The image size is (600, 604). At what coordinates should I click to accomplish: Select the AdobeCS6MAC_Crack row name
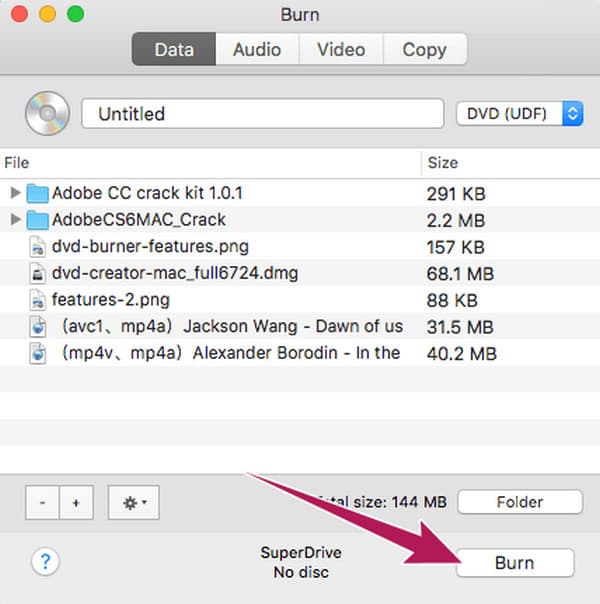click(x=139, y=220)
